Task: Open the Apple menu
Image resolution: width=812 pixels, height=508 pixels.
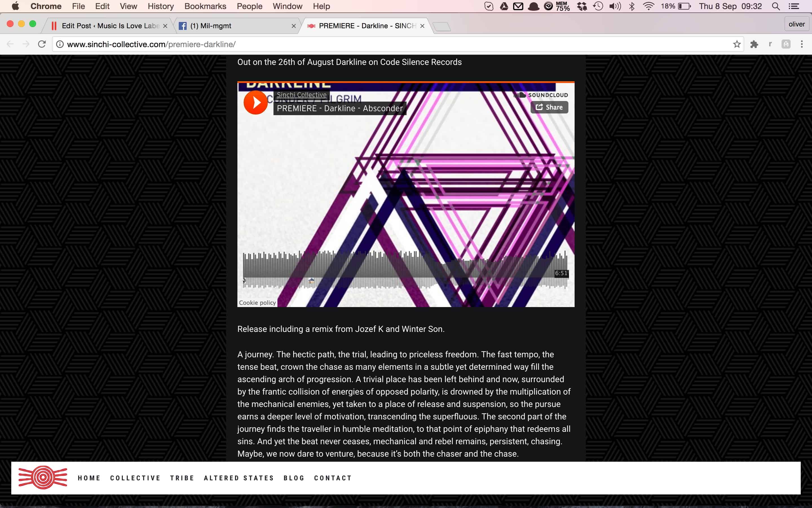Action: tap(15, 6)
